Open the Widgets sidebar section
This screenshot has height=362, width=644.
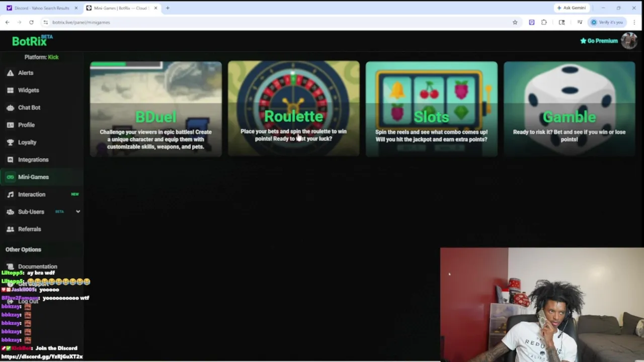[28, 90]
